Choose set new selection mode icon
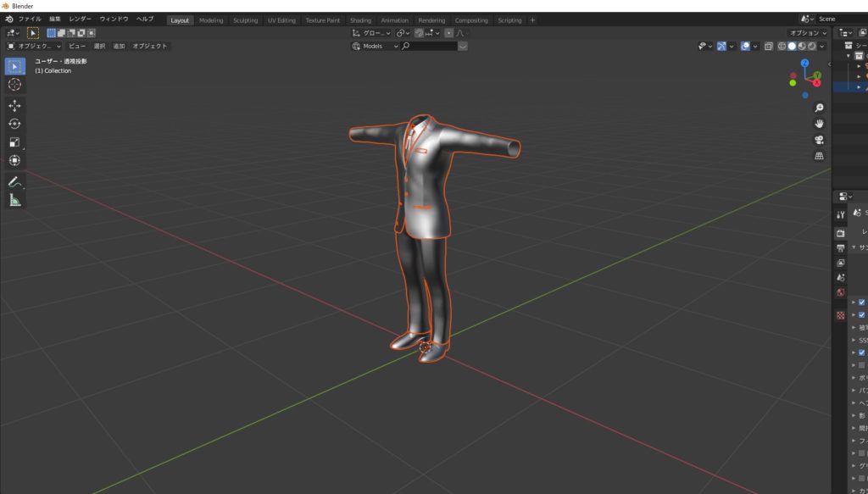The width and height of the screenshot is (868, 494). point(52,33)
